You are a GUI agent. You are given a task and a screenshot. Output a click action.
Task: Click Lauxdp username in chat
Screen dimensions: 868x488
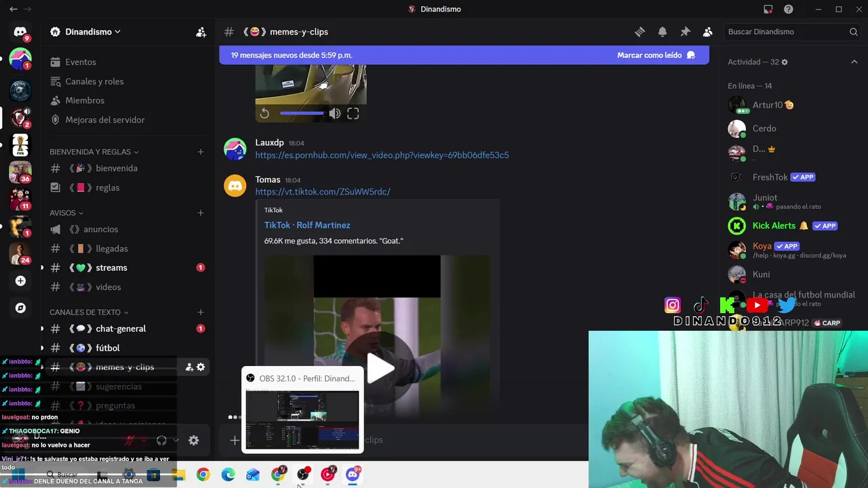[269, 143]
